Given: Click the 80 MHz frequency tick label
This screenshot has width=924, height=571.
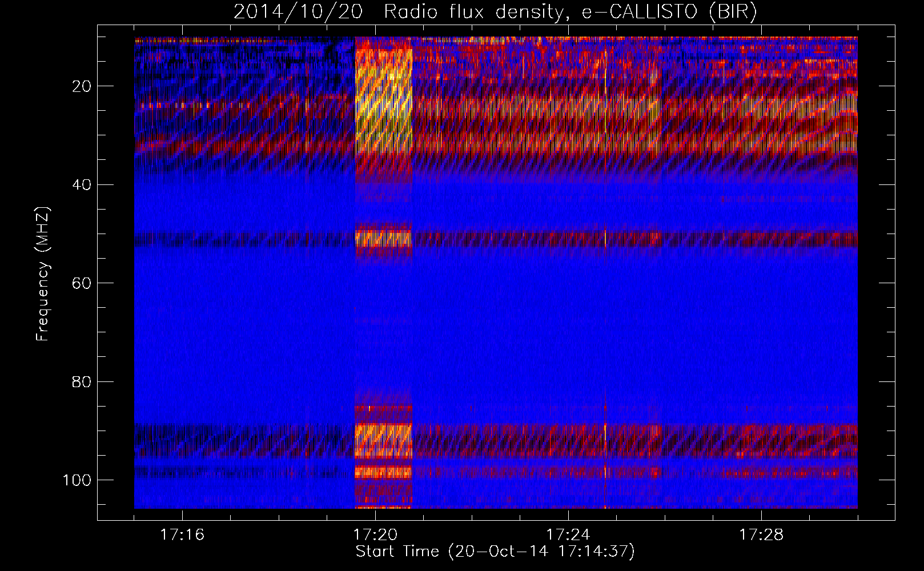Looking at the screenshot, I should pyautogui.click(x=82, y=381).
